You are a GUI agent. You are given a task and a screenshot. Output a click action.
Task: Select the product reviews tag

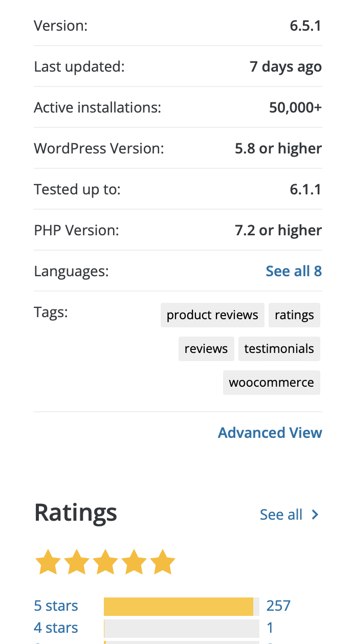pos(212,315)
